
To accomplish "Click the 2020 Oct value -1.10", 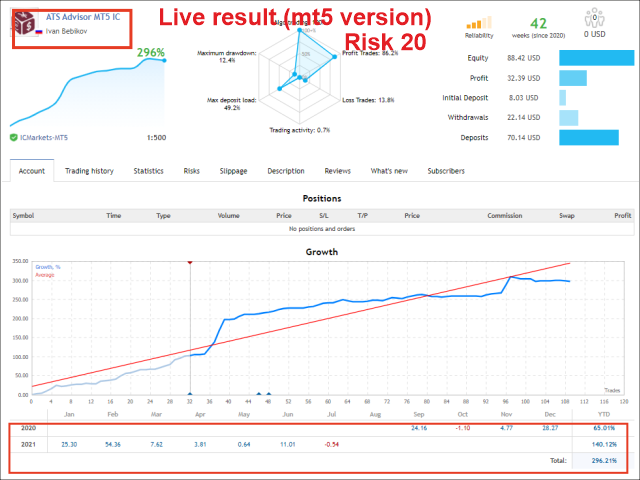I will point(462,428).
